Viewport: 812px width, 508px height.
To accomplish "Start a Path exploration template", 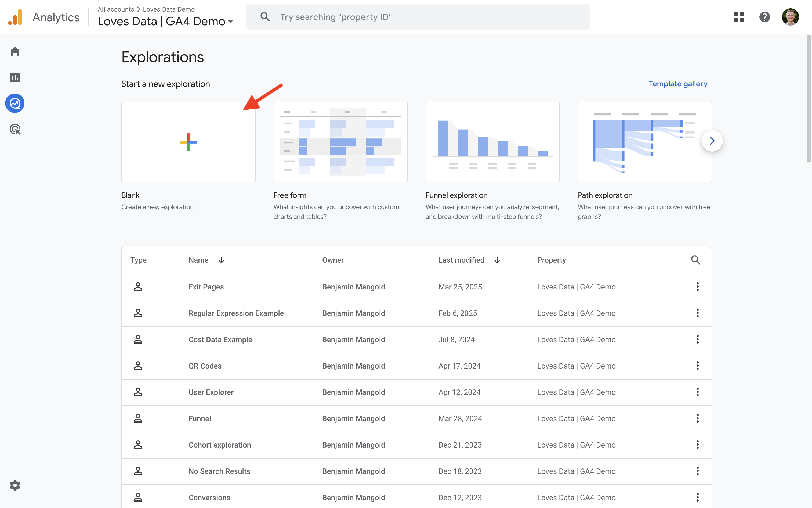I will (644, 142).
